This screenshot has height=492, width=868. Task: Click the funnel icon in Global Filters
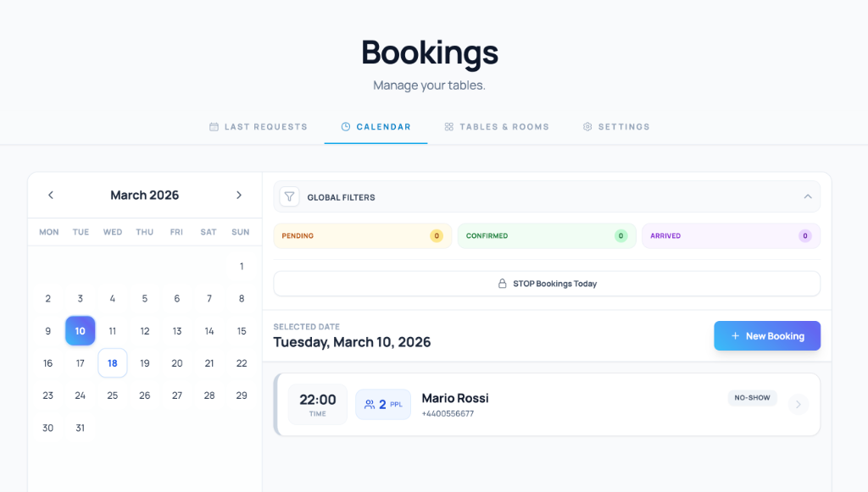tap(289, 196)
